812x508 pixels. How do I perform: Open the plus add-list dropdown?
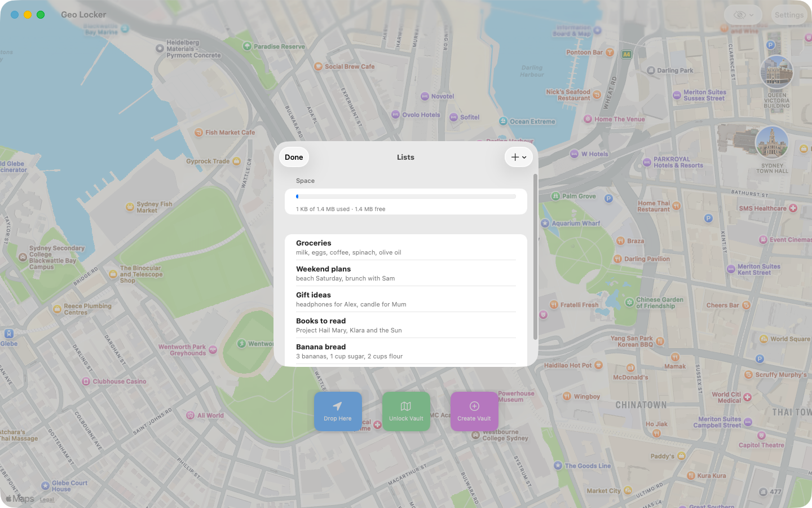519,157
